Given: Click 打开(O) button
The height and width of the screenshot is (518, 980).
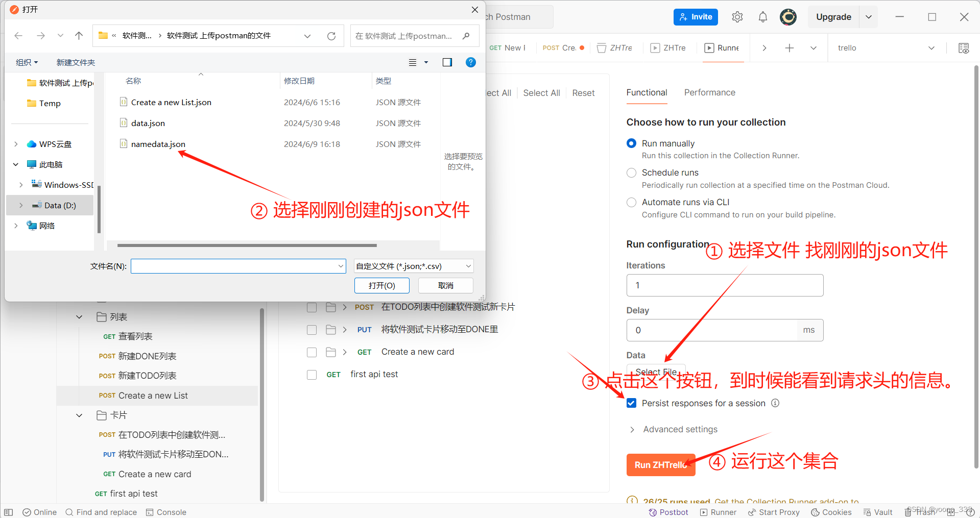Looking at the screenshot, I should (x=382, y=285).
